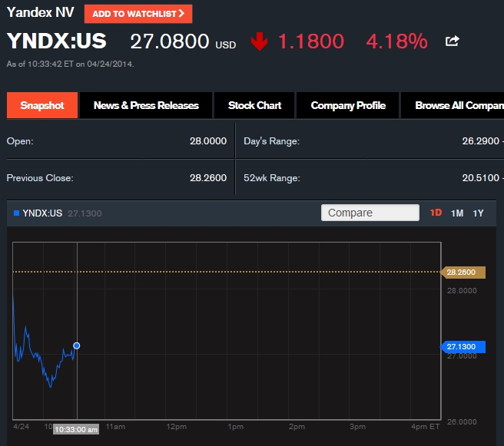This screenshot has height=446, width=504.
Task: Click the blue 27.1300 current price tag
Action: [463, 347]
